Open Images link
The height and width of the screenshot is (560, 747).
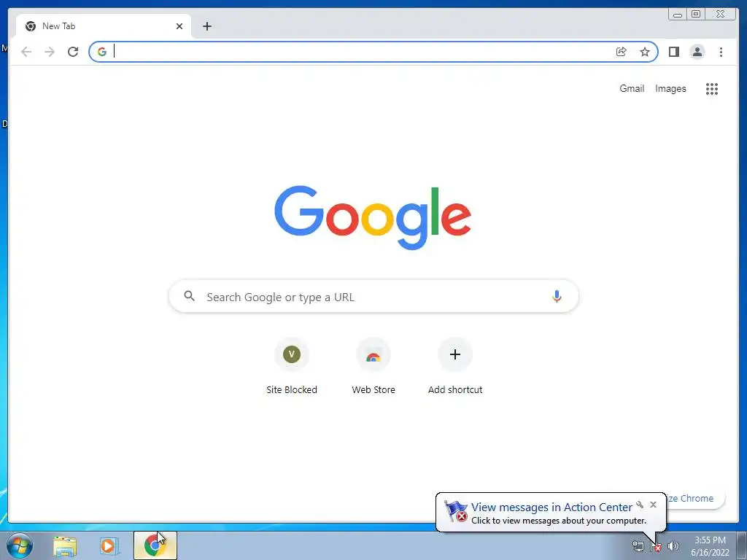pyautogui.click(x=670, y=88)
